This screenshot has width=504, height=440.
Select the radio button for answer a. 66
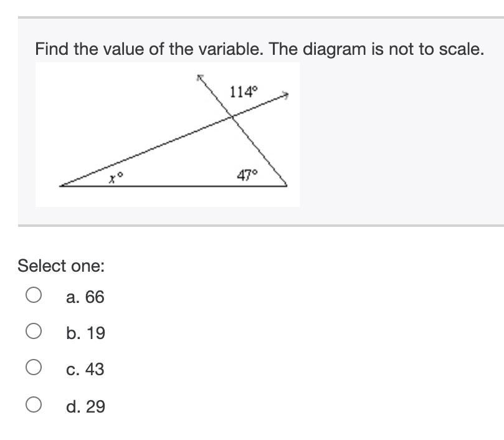pyautogui.click(x=34, y=294)
